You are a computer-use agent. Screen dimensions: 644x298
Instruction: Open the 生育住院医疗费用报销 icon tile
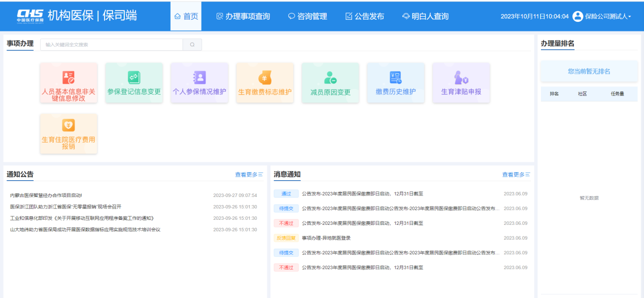coord(68,134)
